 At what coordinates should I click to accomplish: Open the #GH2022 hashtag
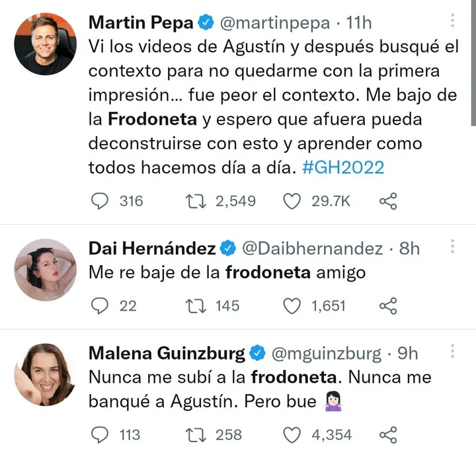click(344, 168)
